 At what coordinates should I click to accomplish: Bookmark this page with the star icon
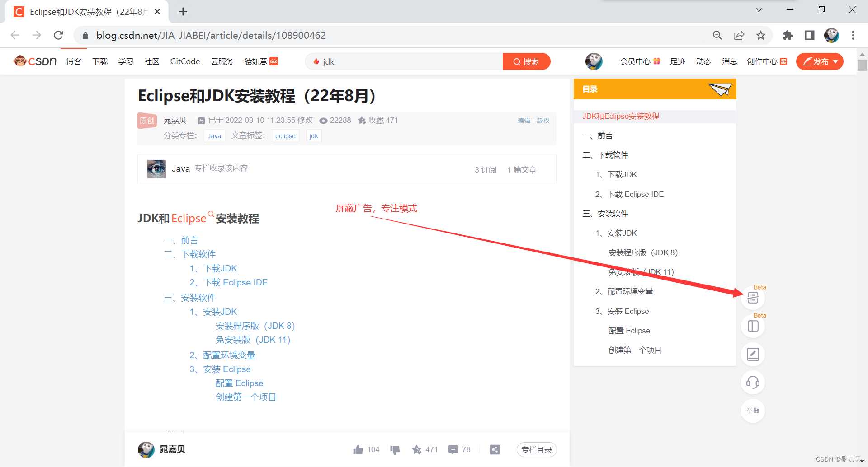point(761,35)
